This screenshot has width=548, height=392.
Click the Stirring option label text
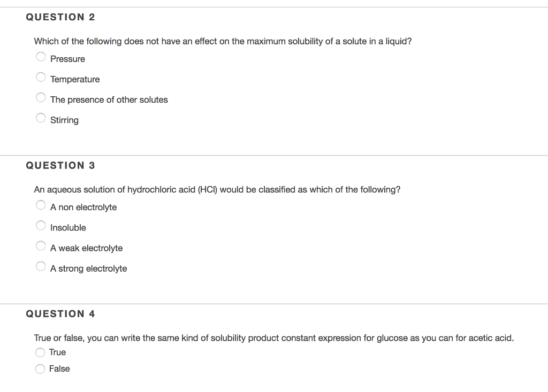(x=64, y=120)
